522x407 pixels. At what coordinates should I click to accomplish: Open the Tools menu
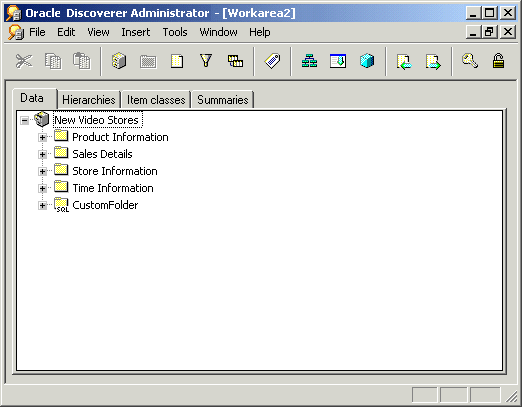click(175, 32)
